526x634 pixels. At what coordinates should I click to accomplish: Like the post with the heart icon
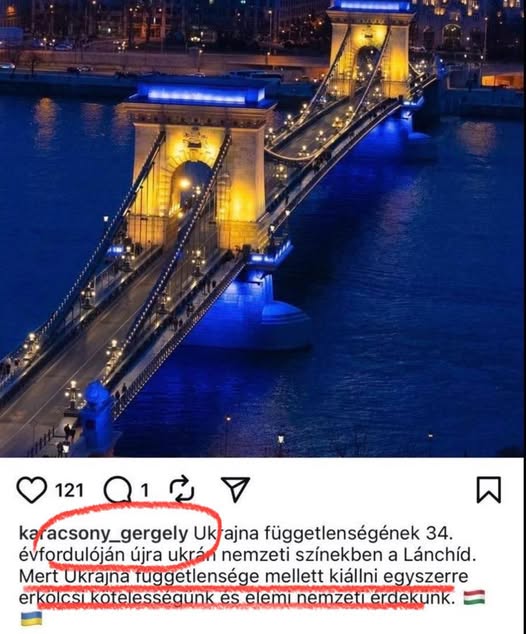[32, 490]
